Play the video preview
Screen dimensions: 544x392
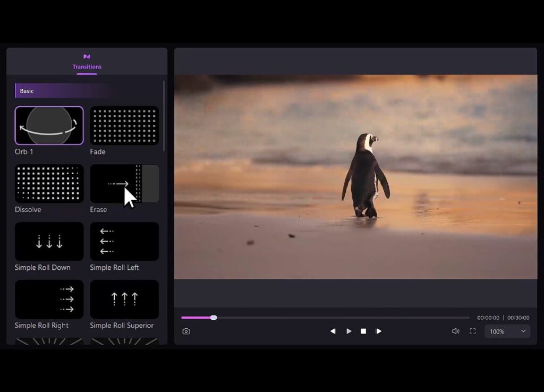coord(348,331)
